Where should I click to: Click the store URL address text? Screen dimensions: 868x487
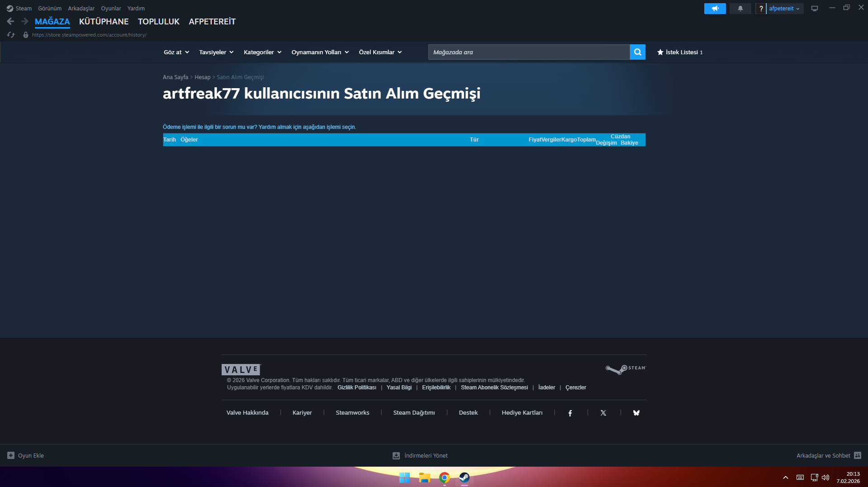(x=89, y=35)
